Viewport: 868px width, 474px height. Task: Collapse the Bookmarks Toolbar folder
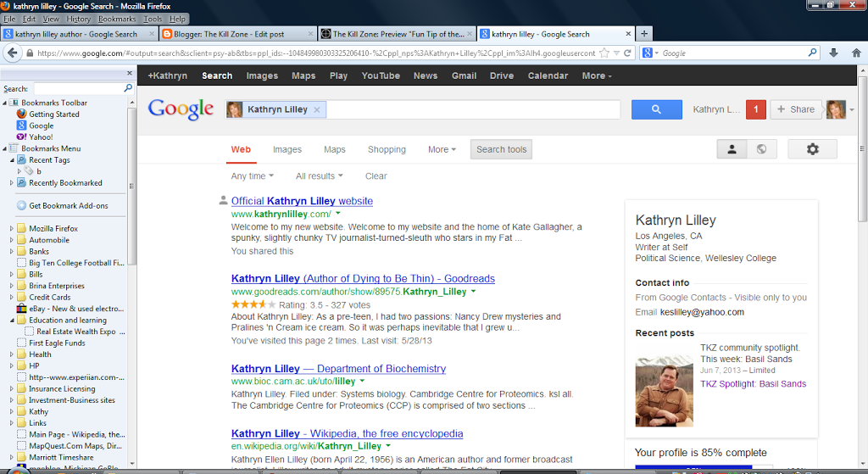click(x=4, y=103)
